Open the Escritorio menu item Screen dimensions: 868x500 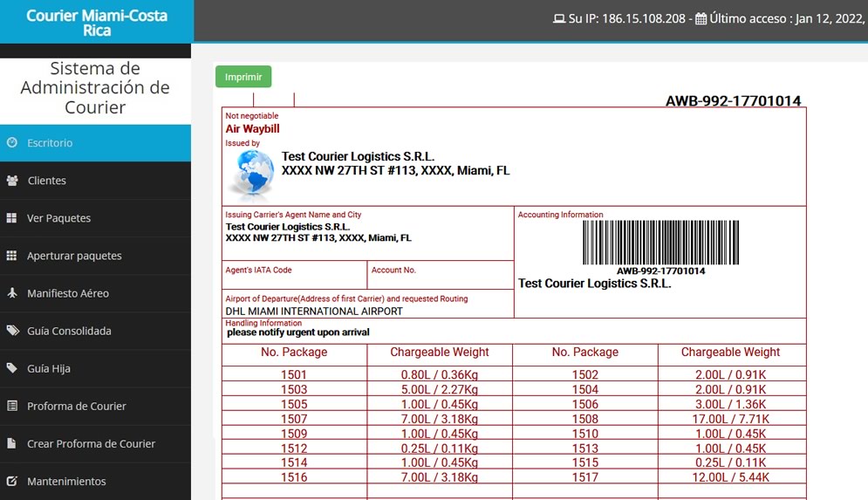click(x=95, y=143)
